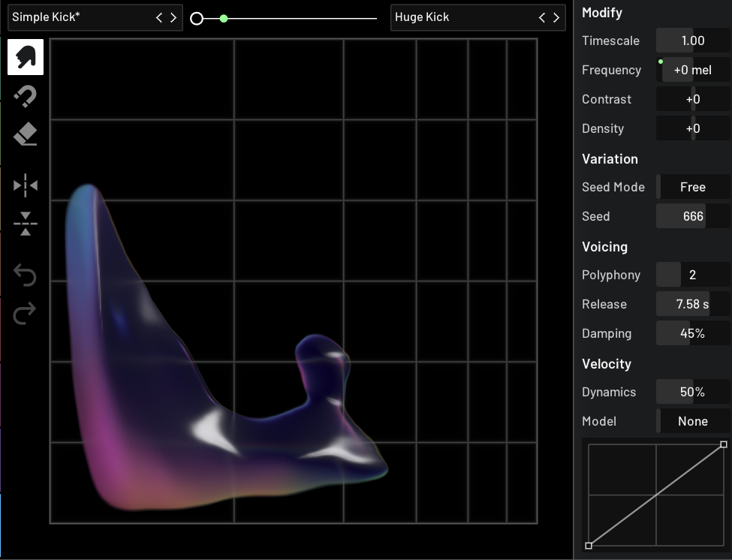Click the Damping value 45%
Viewport: 732px width, 560px height.
[x=693, y=333]
